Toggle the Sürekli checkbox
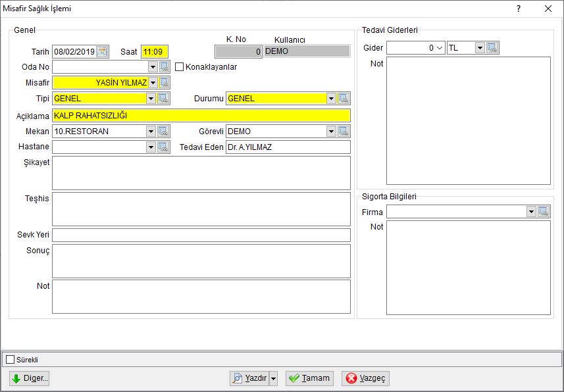564x392 pixels. pyautogui.click(x=11, y=360)
